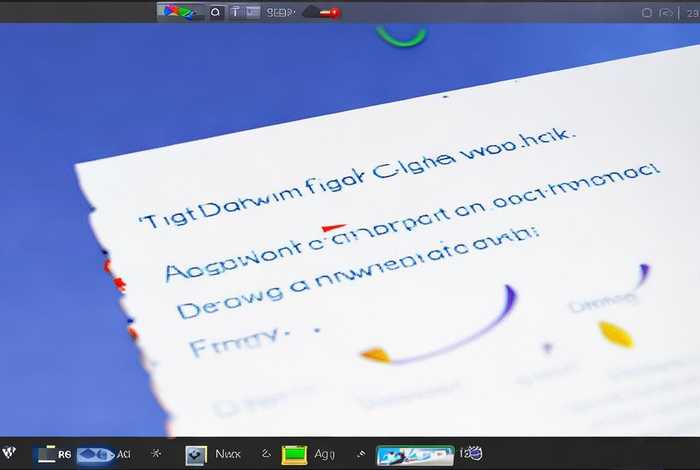Click the colorful logo icon in top bar

[x=180, y=12]
